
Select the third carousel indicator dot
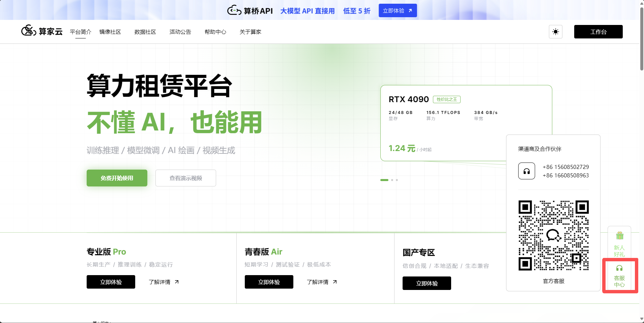pos(397,180)
